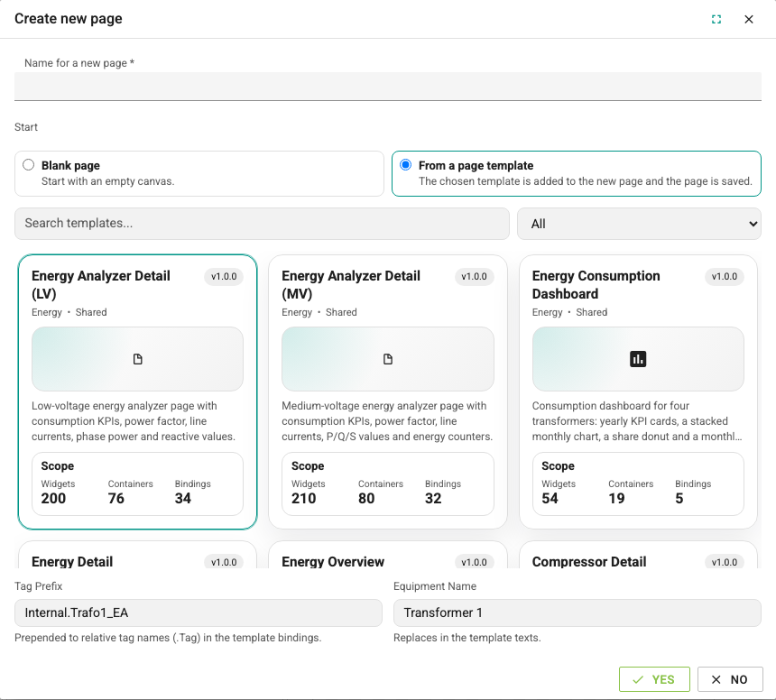
Task: Click the Search templates field
Action: 262,224
